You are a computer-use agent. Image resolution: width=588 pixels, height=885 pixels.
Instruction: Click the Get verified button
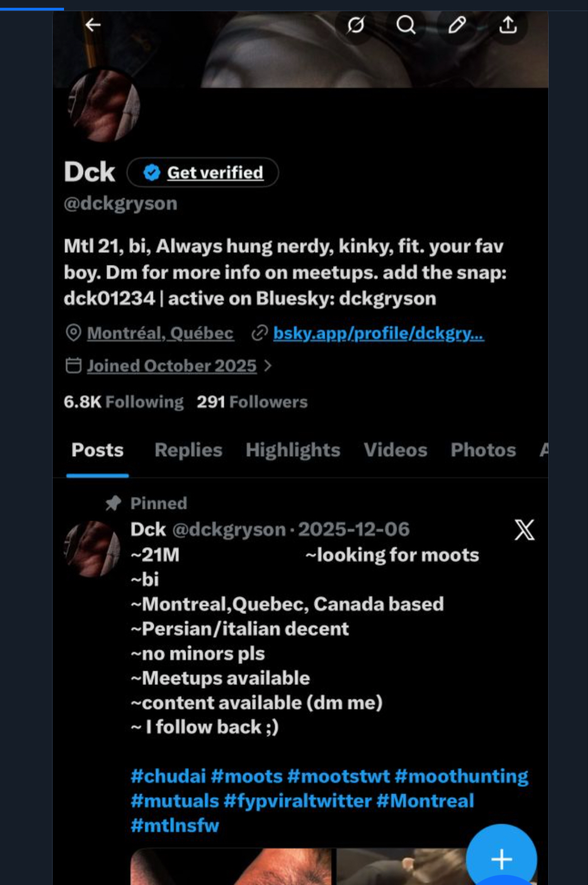[215, 172]
